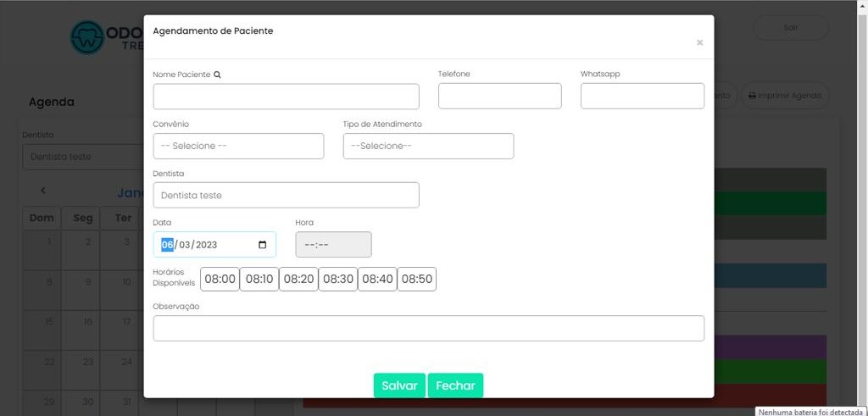The width and height of the screenshot is (868, 416).
Task: Pick the 08:20 time slot
Action: [x=298, y=279]
